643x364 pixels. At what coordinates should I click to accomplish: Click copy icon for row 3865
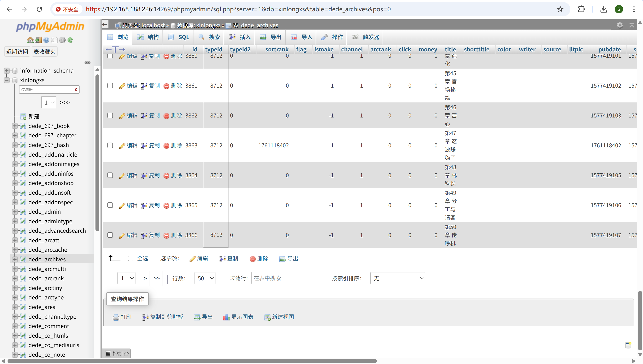[x=144, y=206]
